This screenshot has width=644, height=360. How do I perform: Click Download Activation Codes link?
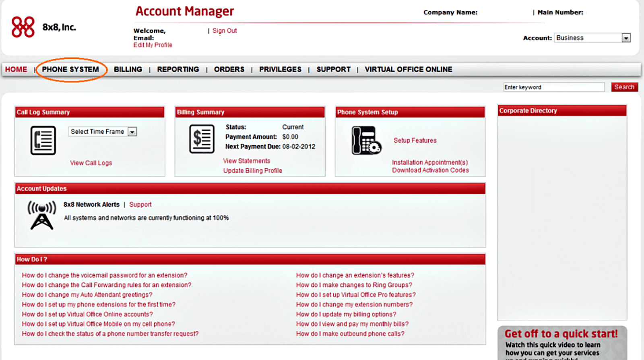[431, 170]
